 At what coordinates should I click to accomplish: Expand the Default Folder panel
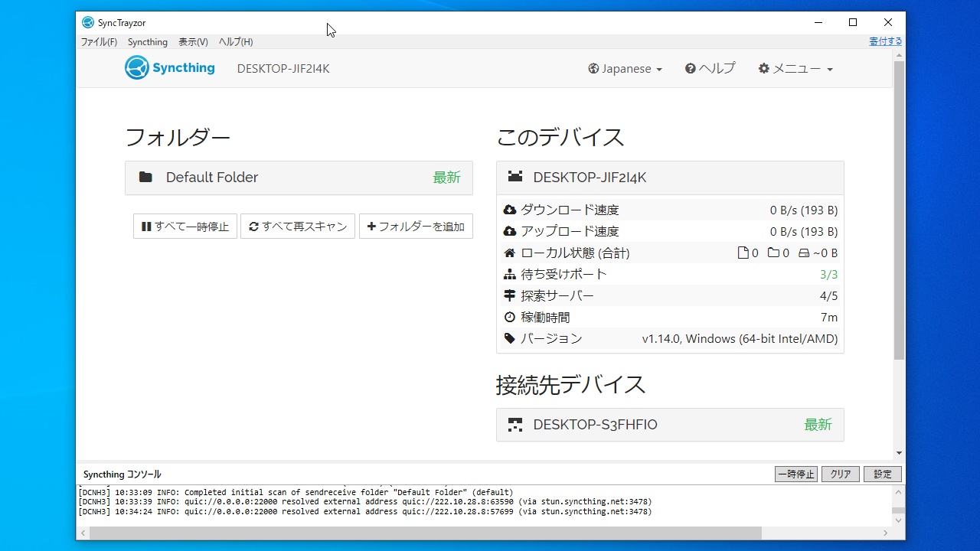[299, 178]
